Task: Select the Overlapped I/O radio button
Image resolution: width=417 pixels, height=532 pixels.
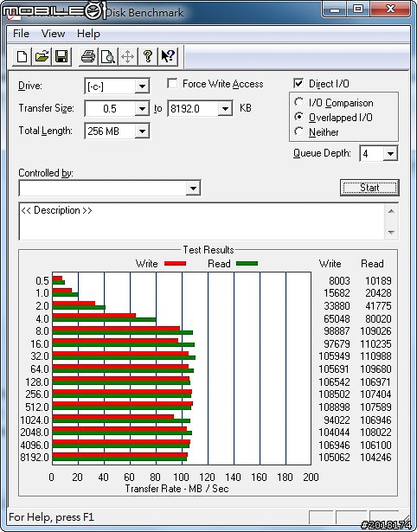Action: pos(299,117)
